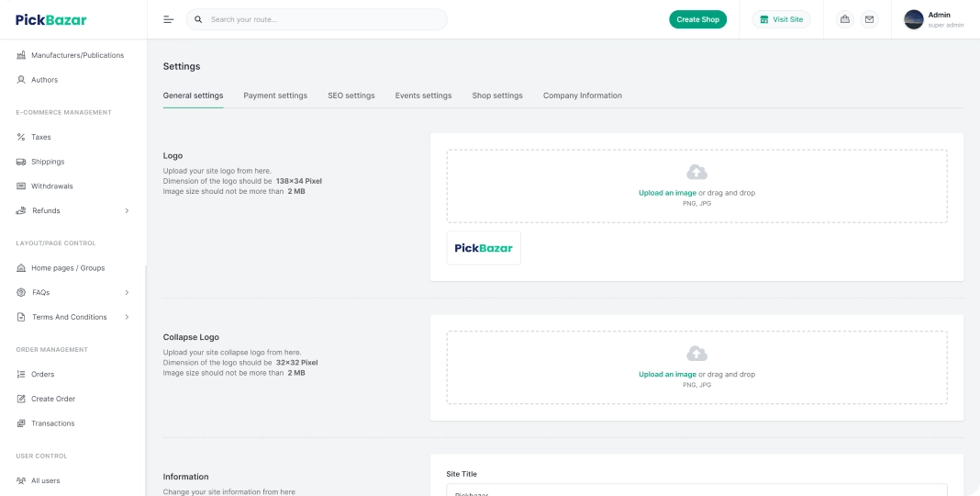Open the mail messages icon
The width and height of the screenshot is (980, 496).
point(868,19)
